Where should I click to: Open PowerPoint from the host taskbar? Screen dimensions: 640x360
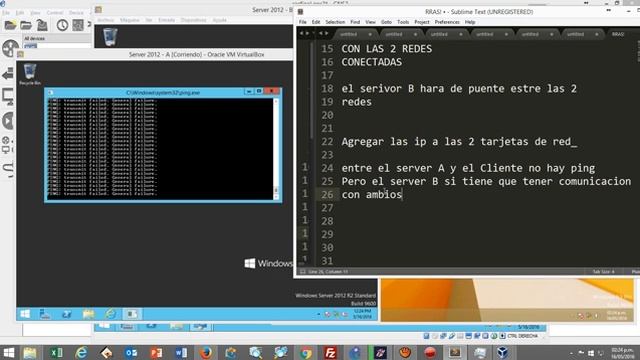point(156,353)
